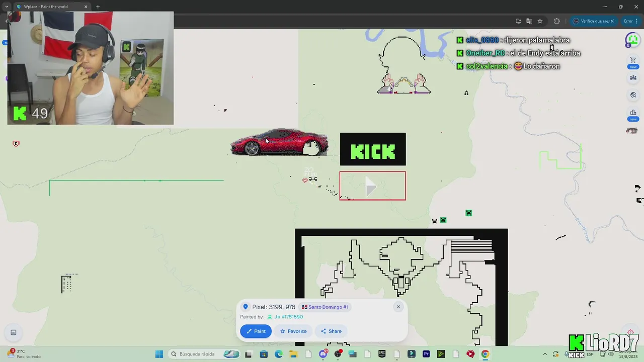644x362 pixels.
Task: Close the Wplace browser tab
Action: coord(86,7)
